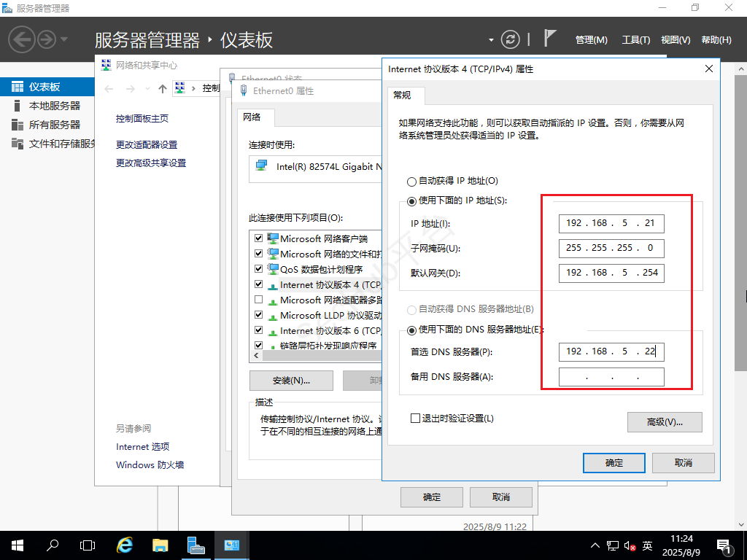Image resolution: width=747 pixels, height=560 pixels.
Task: Click the 高级 button in TCP/IPv4 properties
Action: [664, 421]
